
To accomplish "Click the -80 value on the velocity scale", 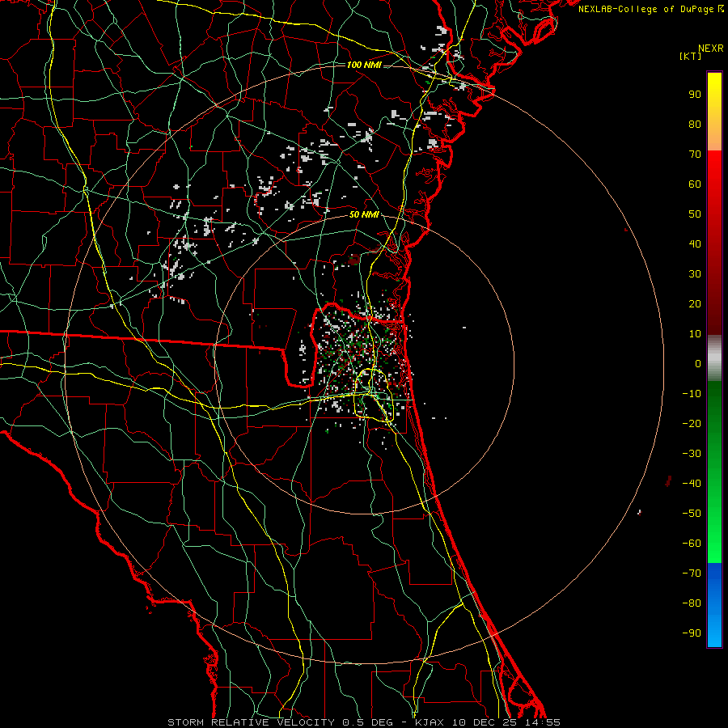I will (x=692, y=603).
